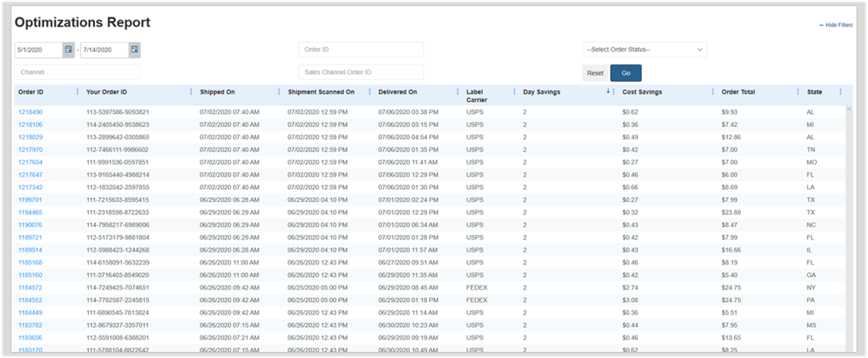Open order 1194465 link

pos(30,212)
